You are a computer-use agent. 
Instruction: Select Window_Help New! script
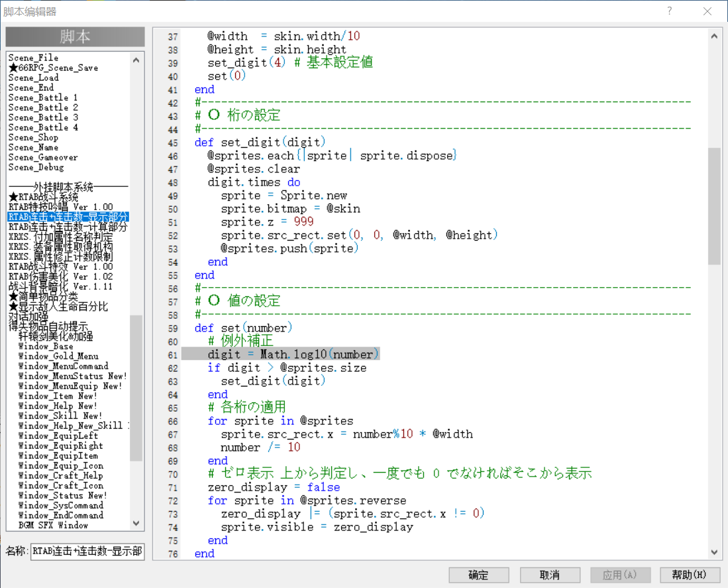click(x=58, y=406)
